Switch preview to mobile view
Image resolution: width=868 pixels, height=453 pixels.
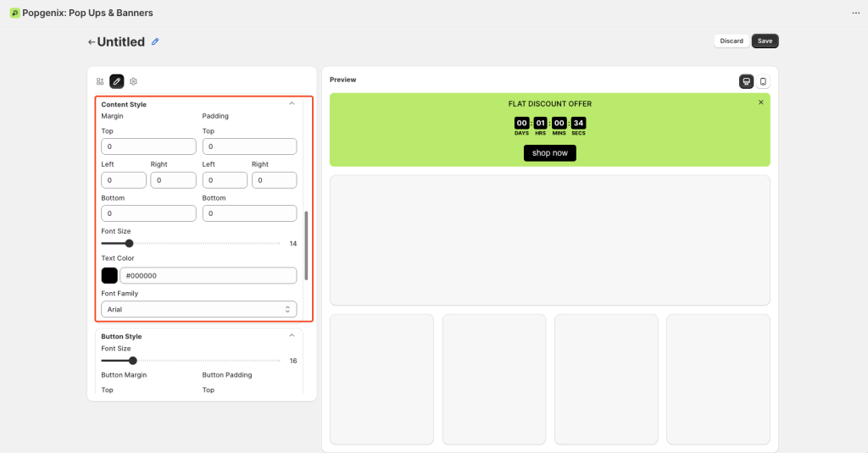[x=763, y=81]
